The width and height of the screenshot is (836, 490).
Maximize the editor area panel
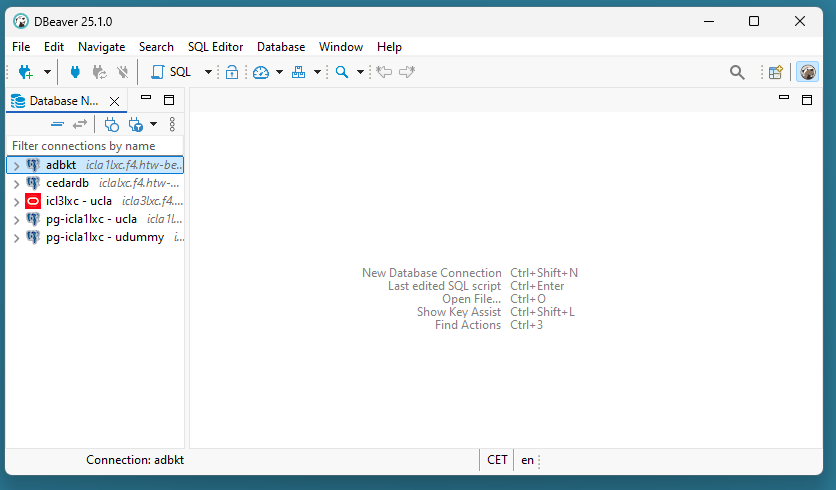tap(807, 100)
